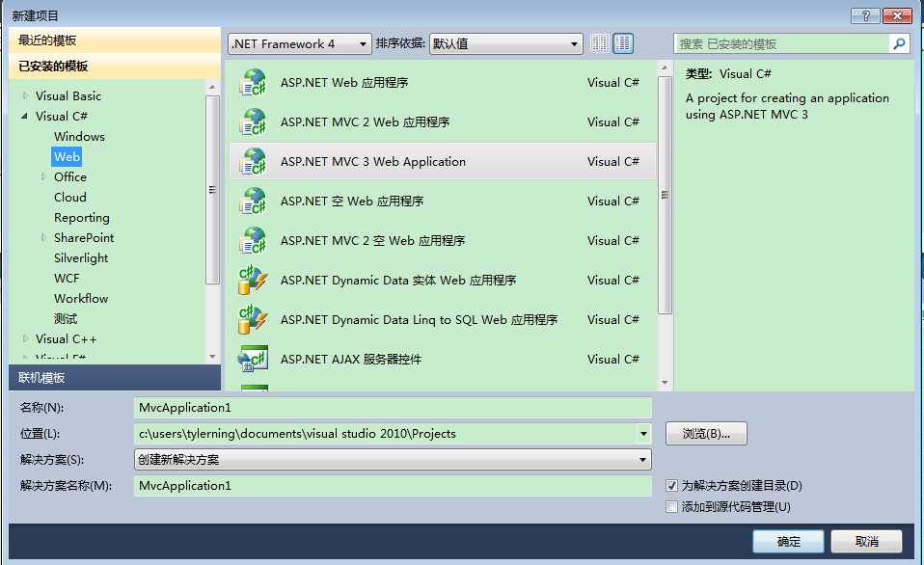
Task: Expand the Visual C++ tree node
Action: pos(25,338)
